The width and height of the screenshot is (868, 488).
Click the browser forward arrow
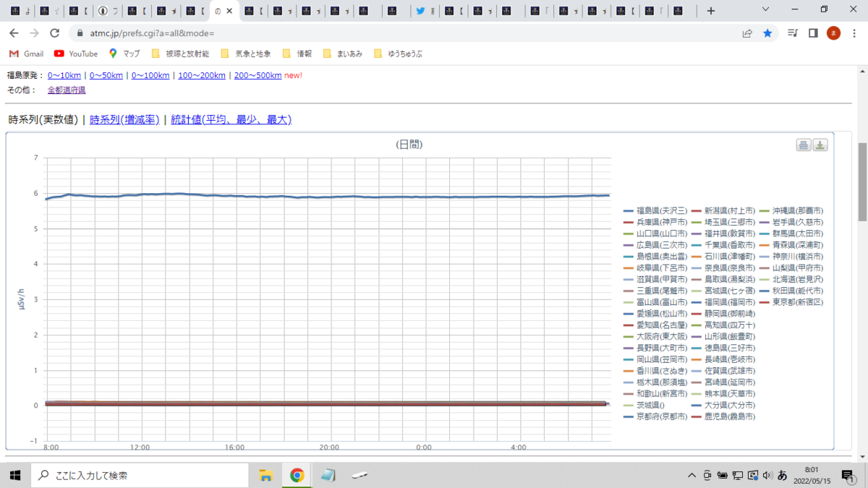(x=34, y=33)
